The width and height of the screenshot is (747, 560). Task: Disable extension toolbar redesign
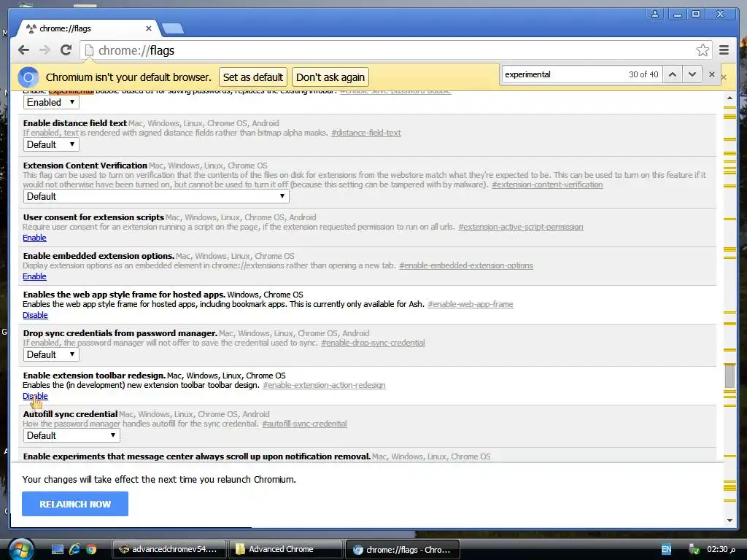pyautogui.click(x=35, y=396)
